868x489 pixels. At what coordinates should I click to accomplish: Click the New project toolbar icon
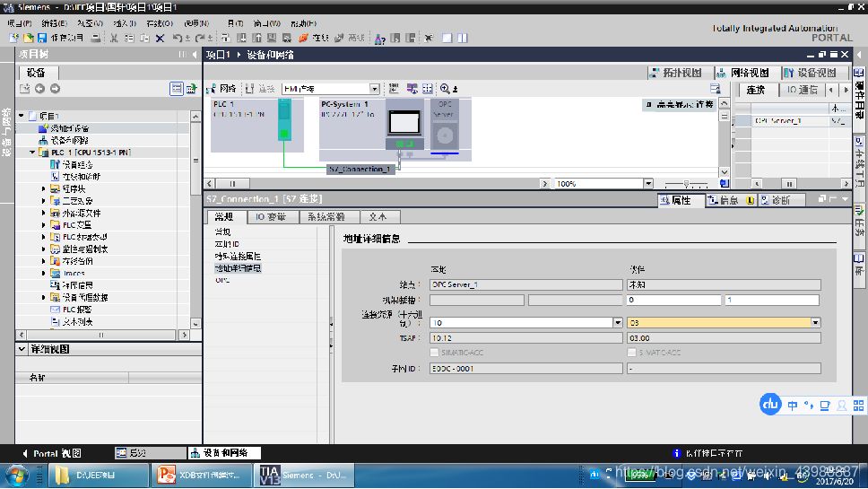[x=14, y=39]
